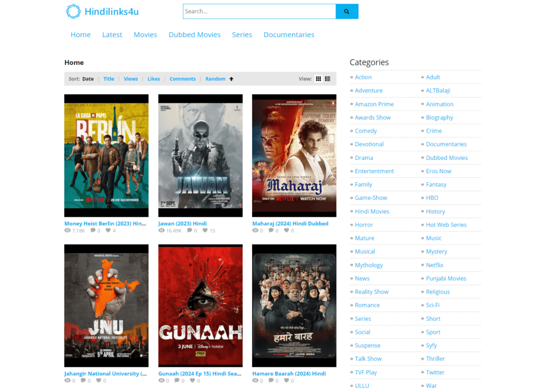Click the magnifier search button

[x=347, y=11]
